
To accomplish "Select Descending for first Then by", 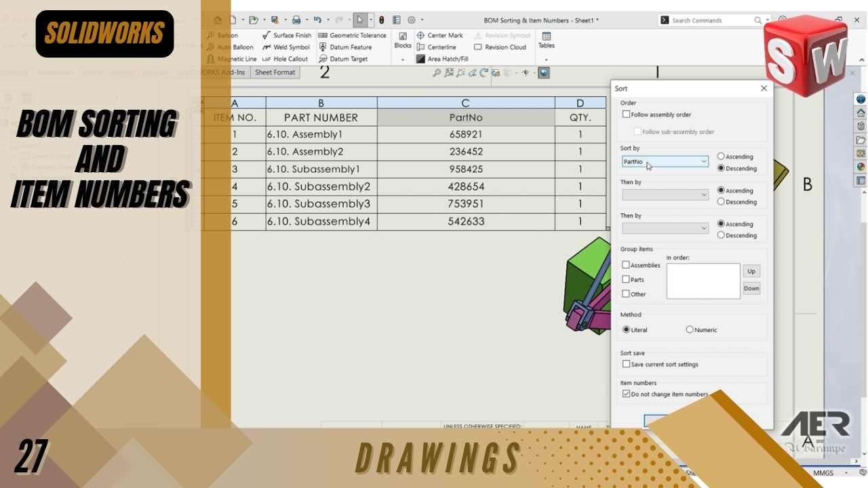I will [721, 202].
